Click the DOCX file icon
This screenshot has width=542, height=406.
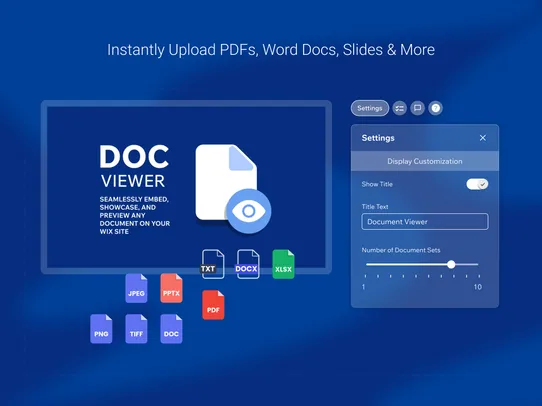[247, 264]
